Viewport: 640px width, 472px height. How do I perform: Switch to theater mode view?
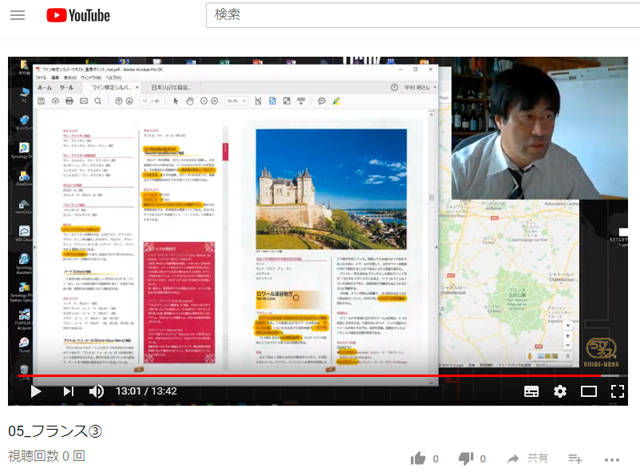coord(589,391)
